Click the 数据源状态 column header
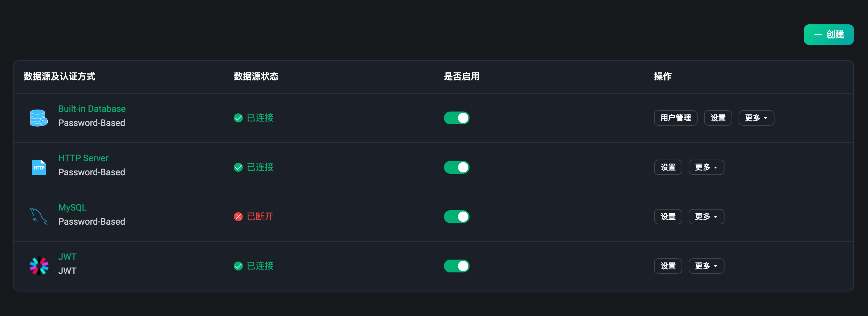The height and width of the screenshot is (316, 868). [256, 77]
